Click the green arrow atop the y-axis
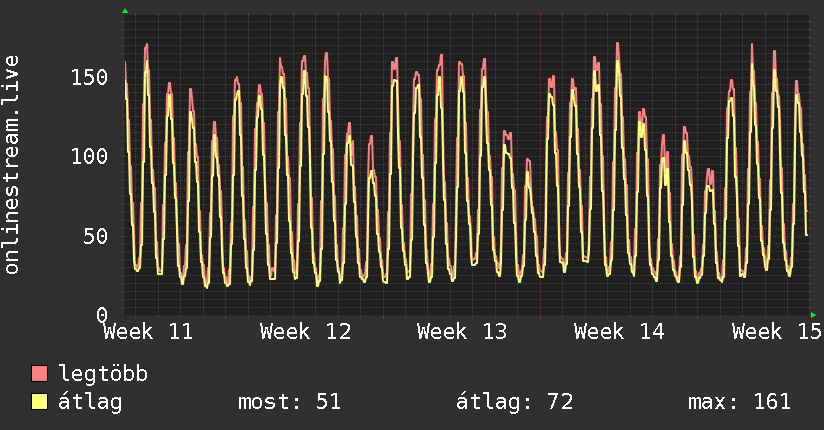Viewport: 824px width, 430px height. click(x=125, y=11)
